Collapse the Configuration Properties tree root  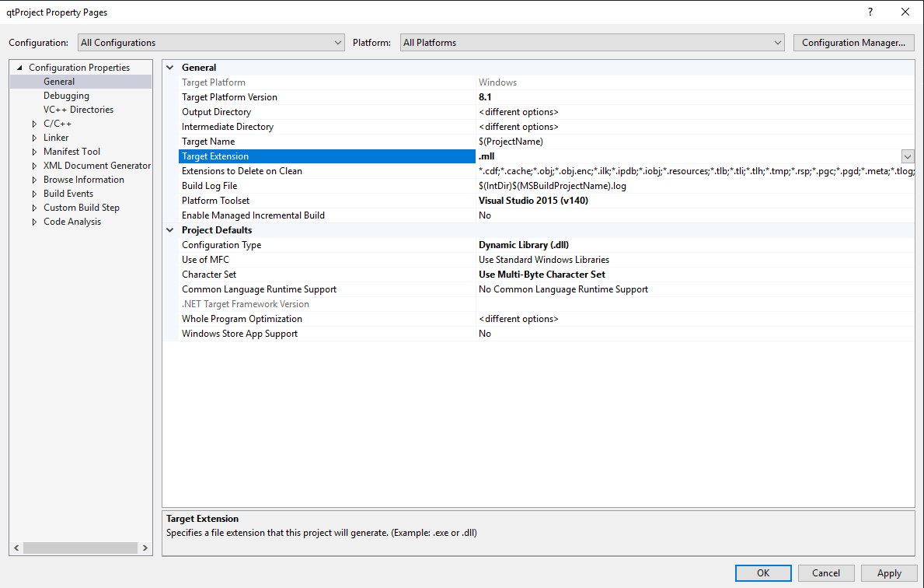19,68
